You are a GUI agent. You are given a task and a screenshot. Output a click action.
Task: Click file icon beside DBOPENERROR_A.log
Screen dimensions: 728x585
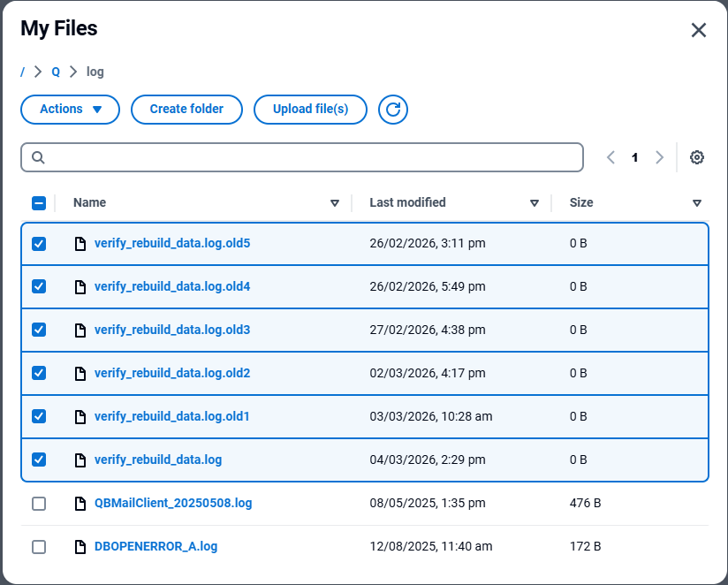coord(80,546)
